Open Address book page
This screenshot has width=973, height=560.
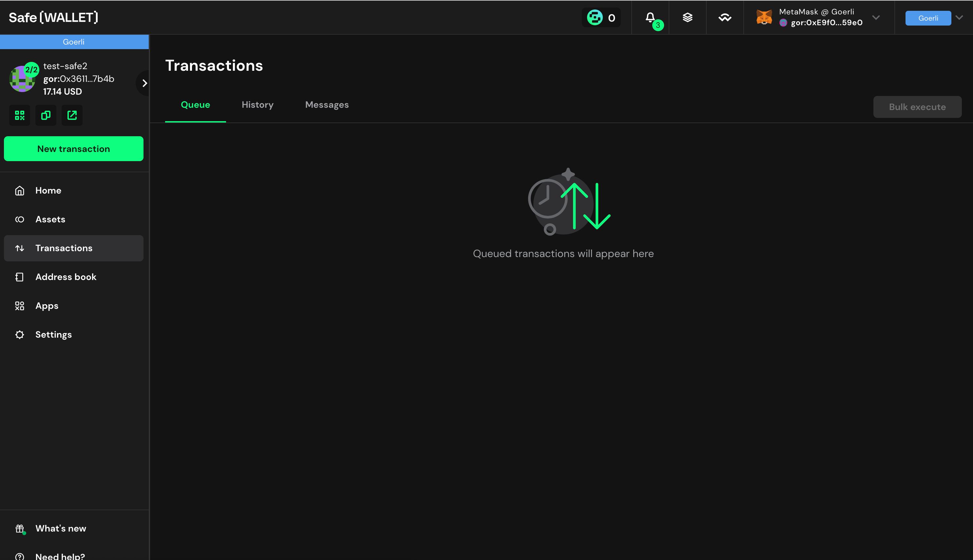pos(73,277)
